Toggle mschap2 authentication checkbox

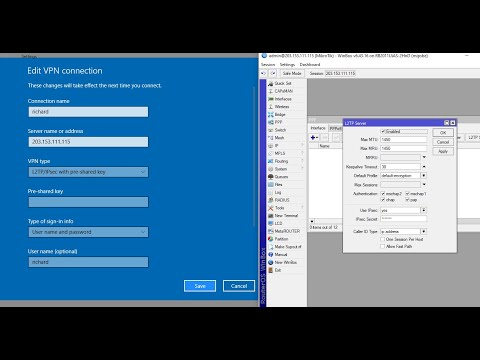383,194
